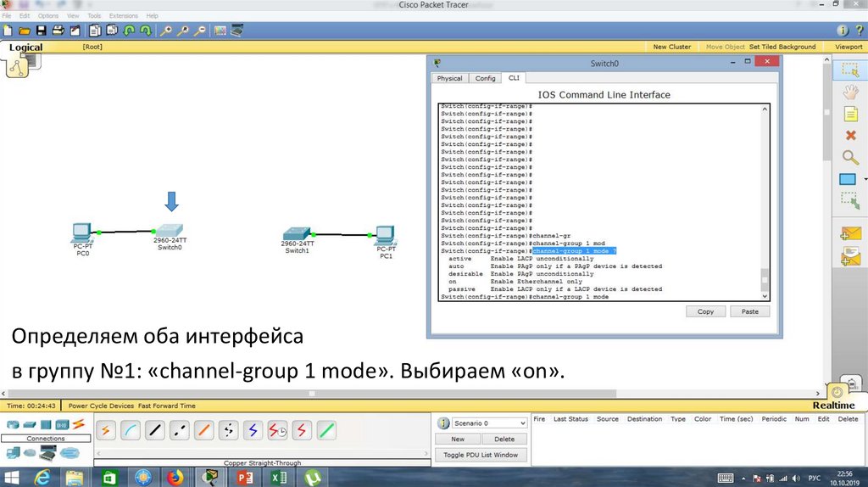
Task: Add a Simple PDU envelope
Action: 850,234
